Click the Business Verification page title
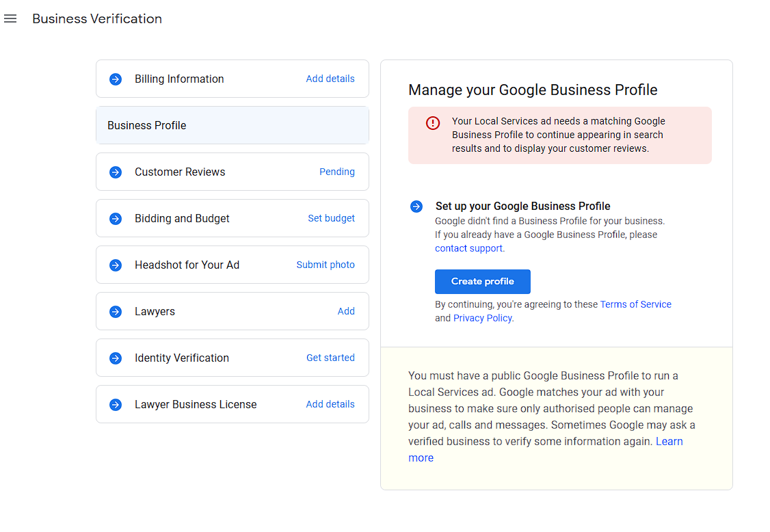This screenshot has width=770, height=532. [x=97, y=18]
